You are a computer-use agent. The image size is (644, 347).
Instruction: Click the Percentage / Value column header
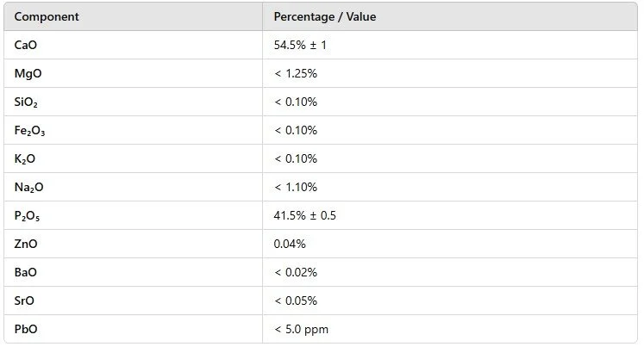pos(324,17)
